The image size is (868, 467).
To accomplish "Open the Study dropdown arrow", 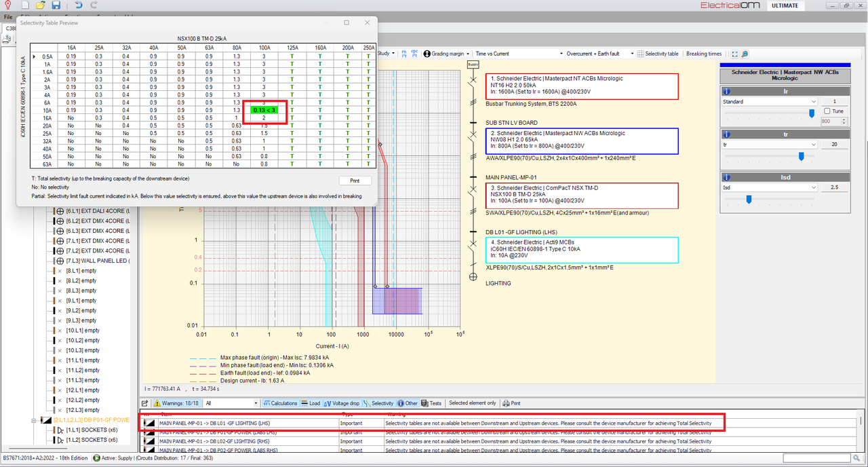I will coord(393,54).
